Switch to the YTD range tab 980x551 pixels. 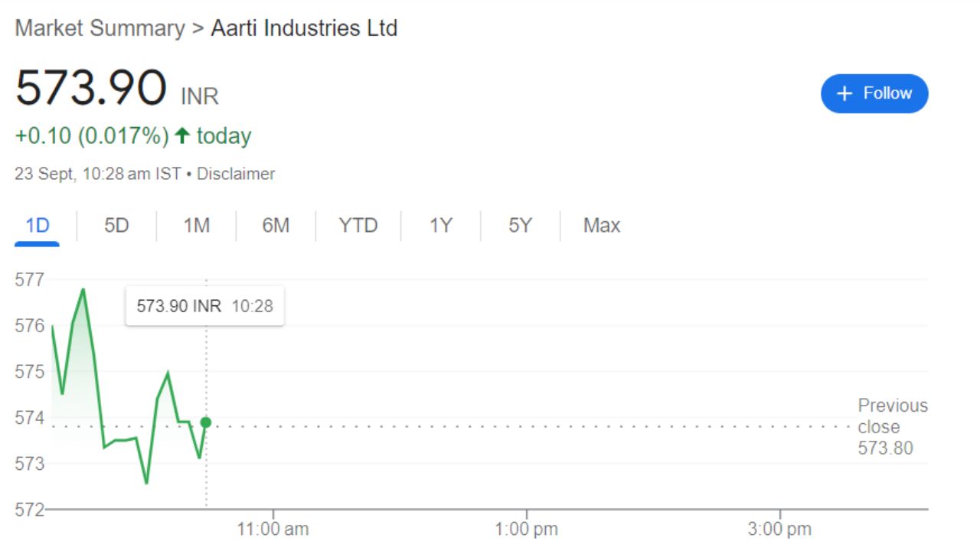point(358,226)
